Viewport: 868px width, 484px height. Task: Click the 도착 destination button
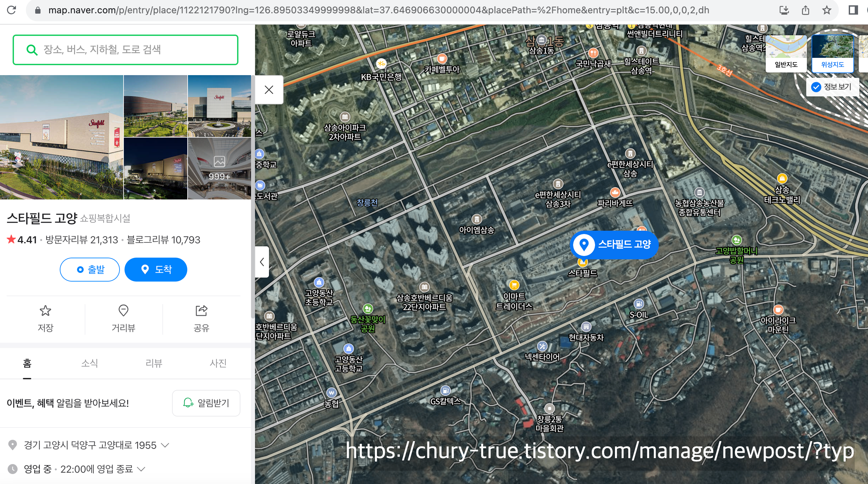[x=156, y=270]
